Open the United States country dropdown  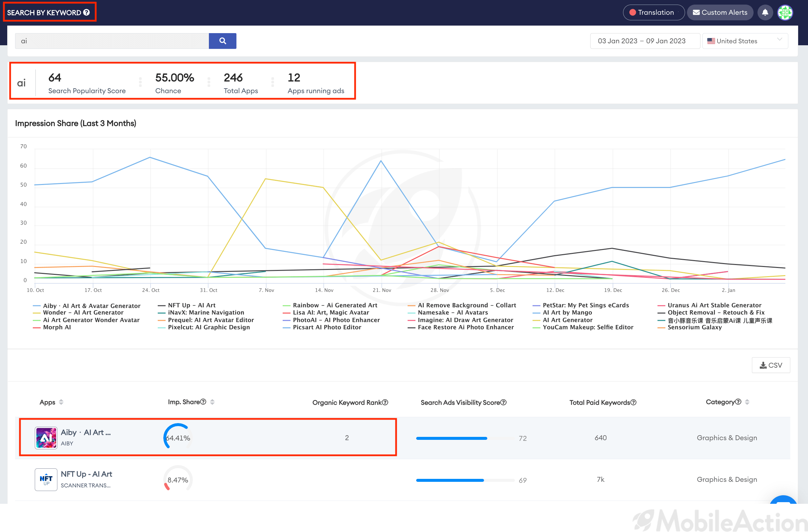[x=745, y=41]
